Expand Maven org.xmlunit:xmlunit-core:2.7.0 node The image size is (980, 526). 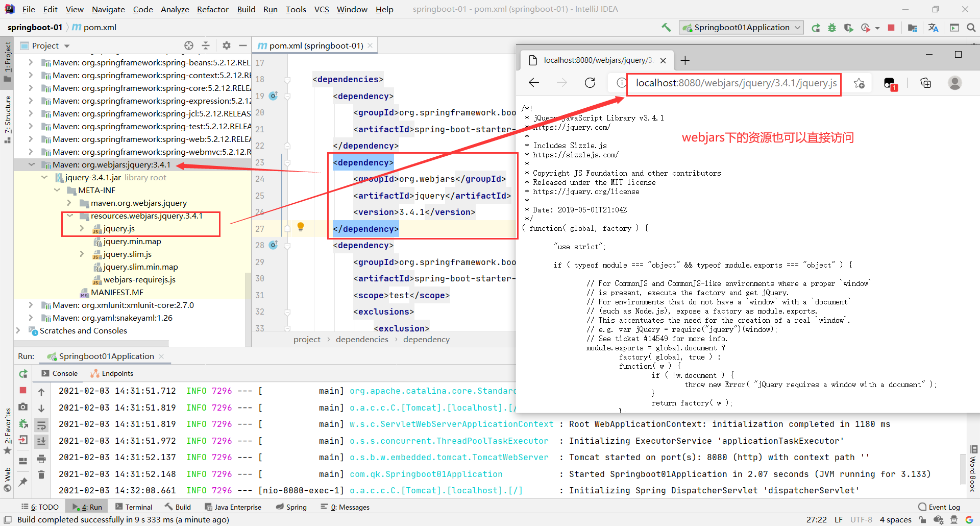pyautogui.click(x=31, y=305)
